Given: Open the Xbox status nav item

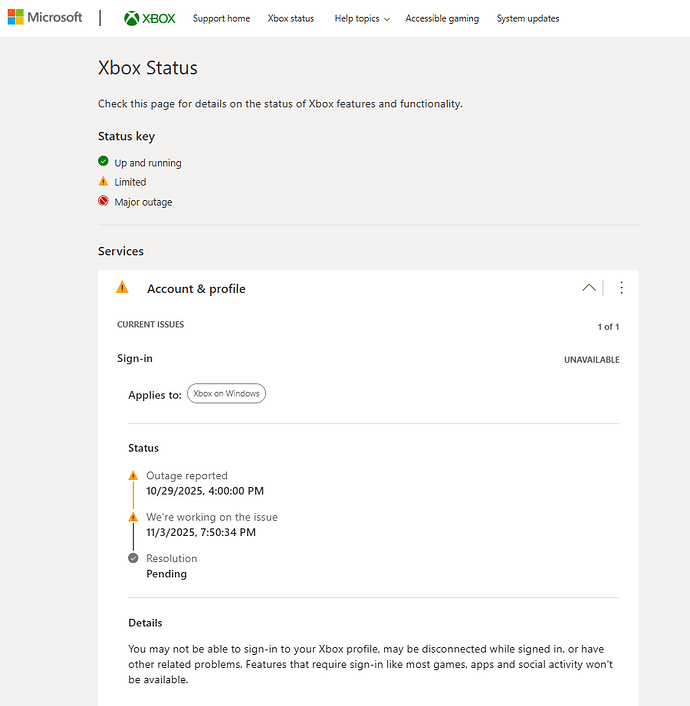Looking at the screenshot, I should pos(291,19).
